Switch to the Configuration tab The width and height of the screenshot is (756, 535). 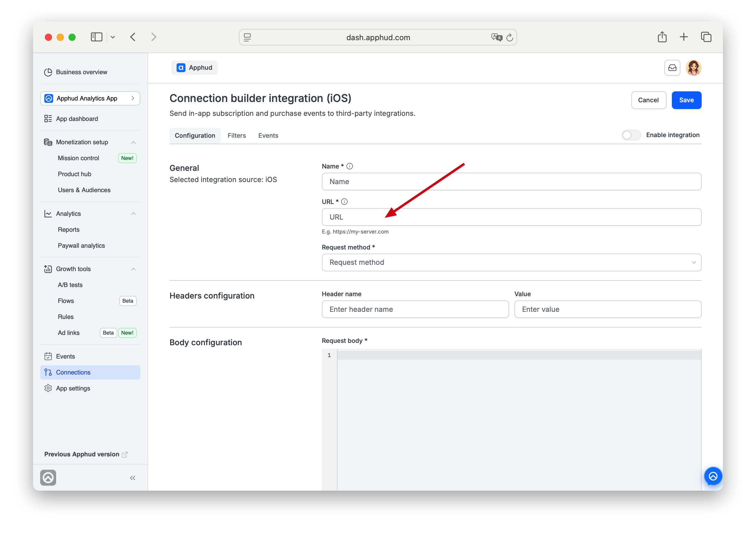(x=195, y=135)
